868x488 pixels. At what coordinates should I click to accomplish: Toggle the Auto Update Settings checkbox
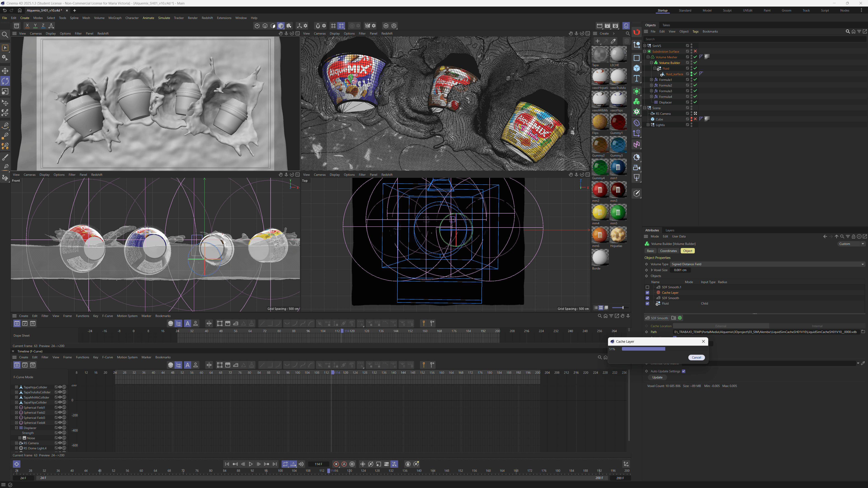[x=684, y=371]
